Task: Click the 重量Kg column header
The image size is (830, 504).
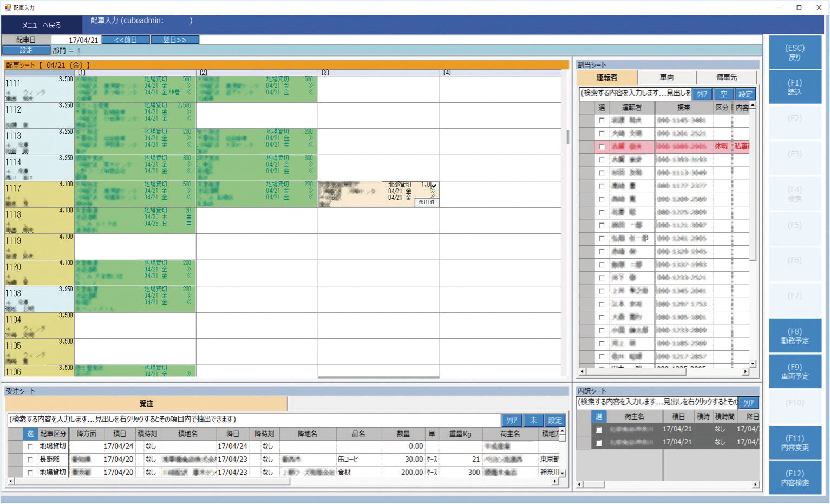Action: click(460, 434)
